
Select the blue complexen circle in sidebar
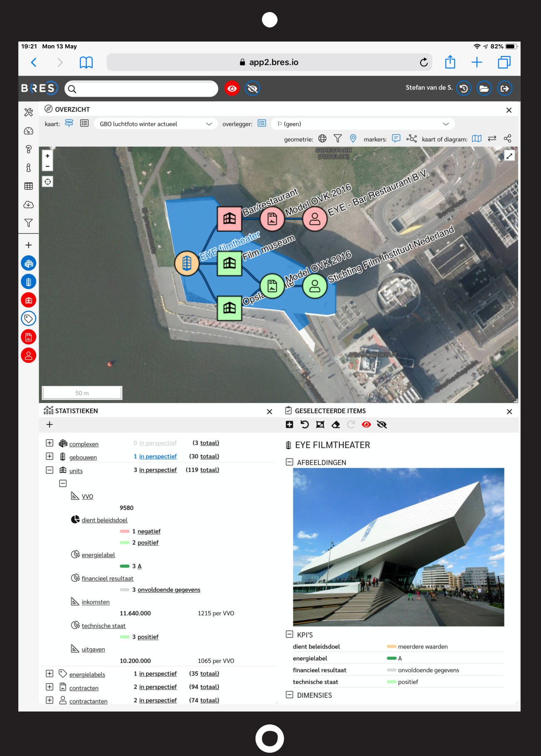pyautogui.click(x=29, y=263)
